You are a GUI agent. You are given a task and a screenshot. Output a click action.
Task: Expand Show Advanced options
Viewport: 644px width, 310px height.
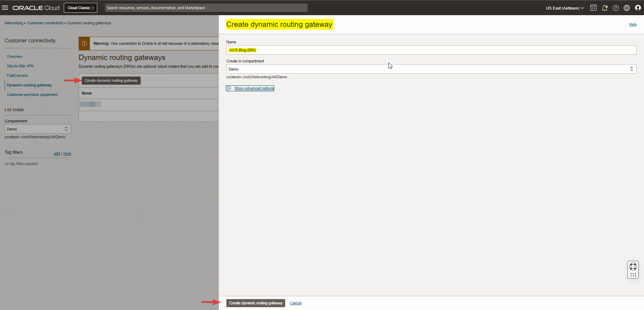(x=253, y=88)
